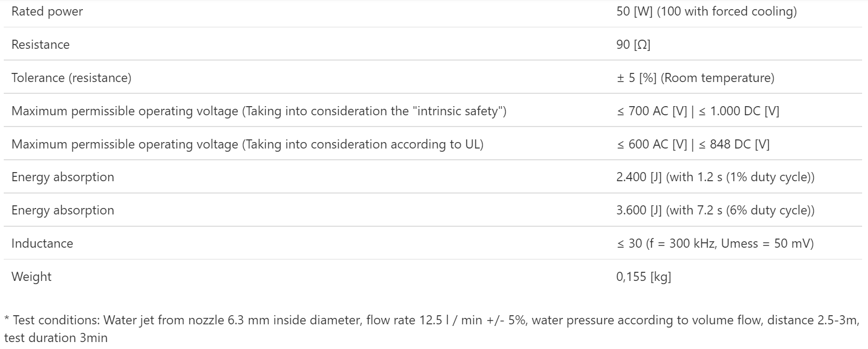The height and width of the screenshot is (349, 868).
Task: Click the voltage according to UL label
Action: [x=247, y=144]
